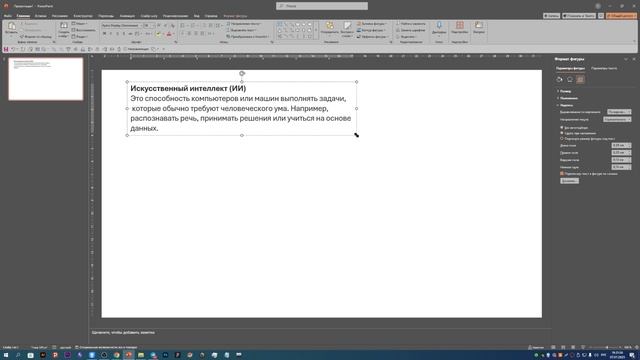Click the Share (Общий доступ) orange button
The image size is (640, 360).
click(x=621, y=16)
